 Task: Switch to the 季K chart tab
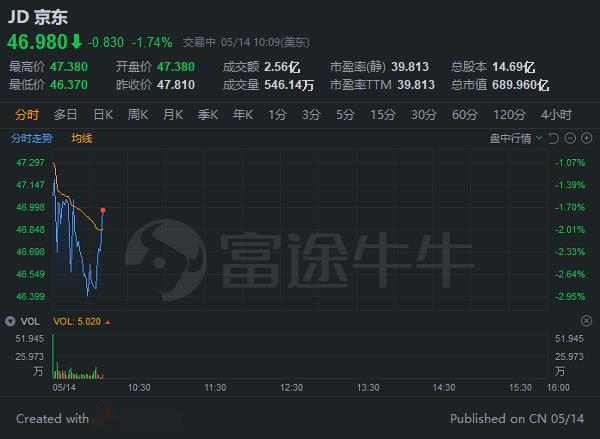[x=208, y=114]
